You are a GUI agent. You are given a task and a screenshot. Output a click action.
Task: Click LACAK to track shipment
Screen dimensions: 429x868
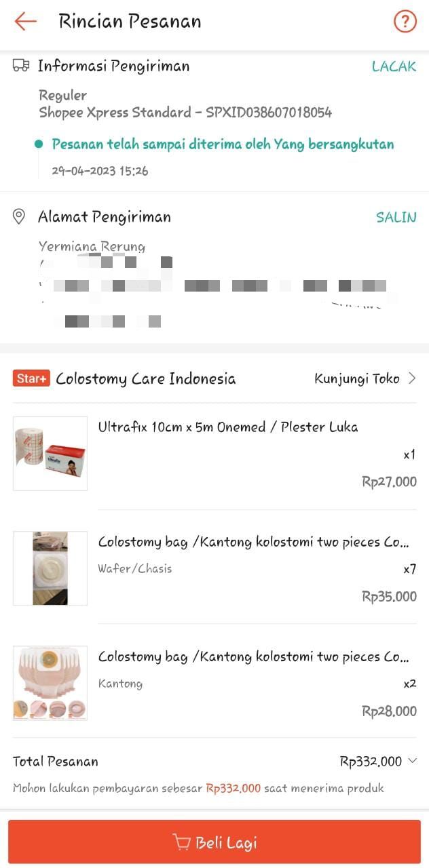pyautogui.click(x=394, y=66)
